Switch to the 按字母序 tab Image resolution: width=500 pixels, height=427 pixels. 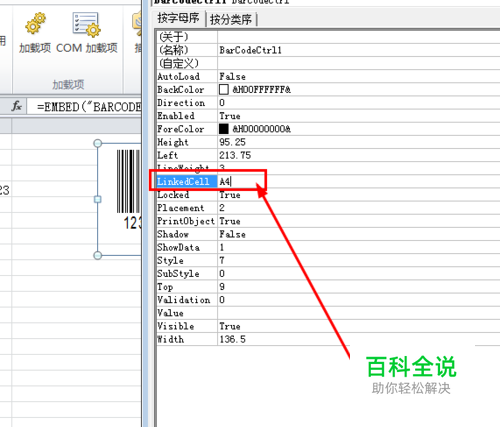[x=178, y=18]
